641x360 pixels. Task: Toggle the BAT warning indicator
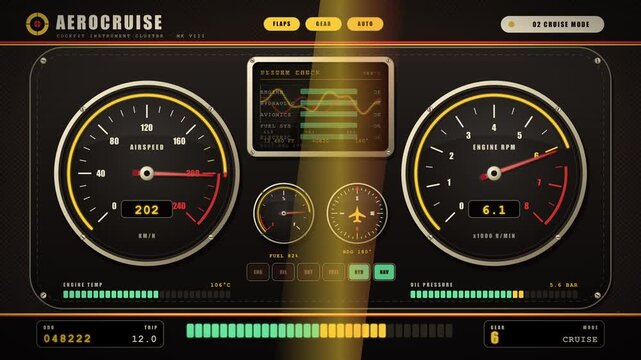(308, 272)
